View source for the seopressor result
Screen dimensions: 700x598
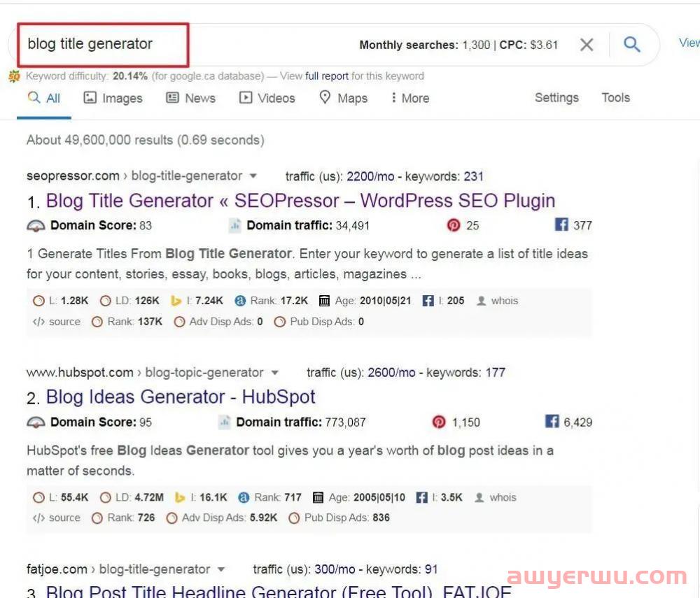[57, 322]
